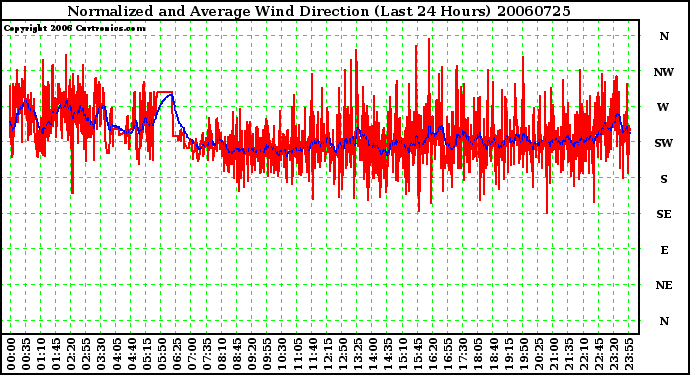This screenshot has width=690, height=375.
Task: Click the 12:50 time axis label
Action: point(342,354)
